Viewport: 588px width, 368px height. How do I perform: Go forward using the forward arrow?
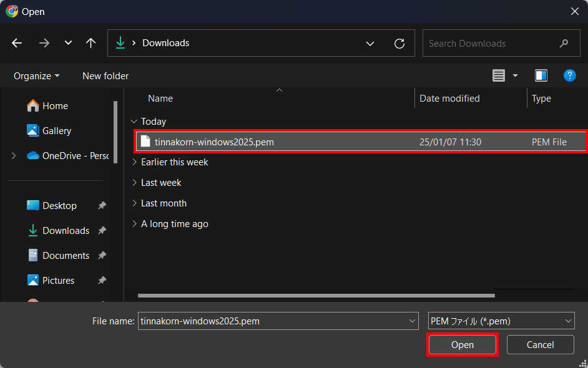click(x=44, y=43)
